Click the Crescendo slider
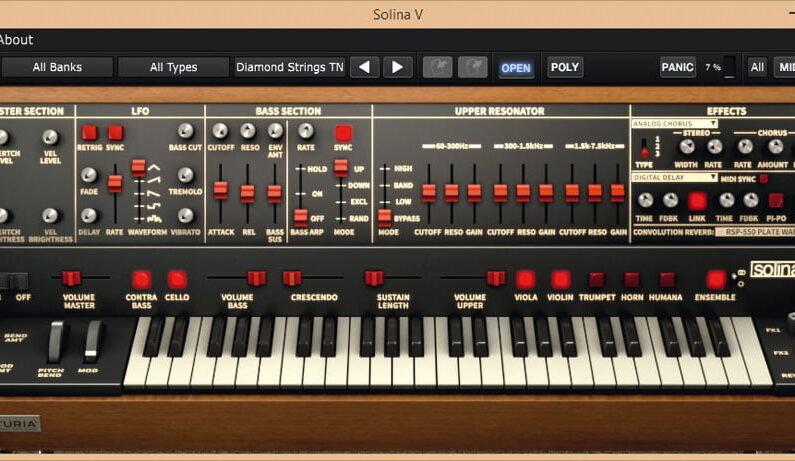The width and height of the screenshot is (795, 461). (x=293, y=278)
